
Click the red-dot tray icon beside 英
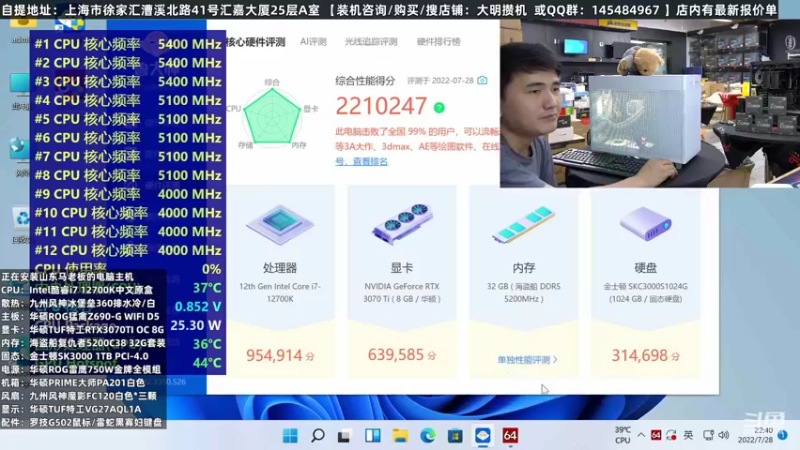(x=671, y=435)
